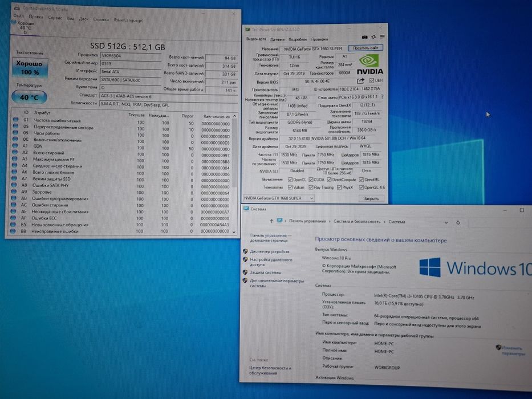Click the Raw-значения column header

point(217,116)
